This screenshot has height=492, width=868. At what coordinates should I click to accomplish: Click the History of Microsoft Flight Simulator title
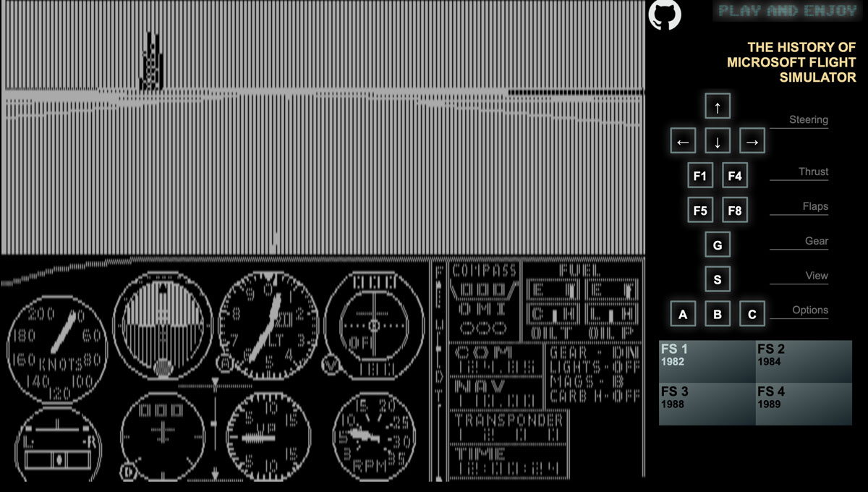click(x=791, y=61)
